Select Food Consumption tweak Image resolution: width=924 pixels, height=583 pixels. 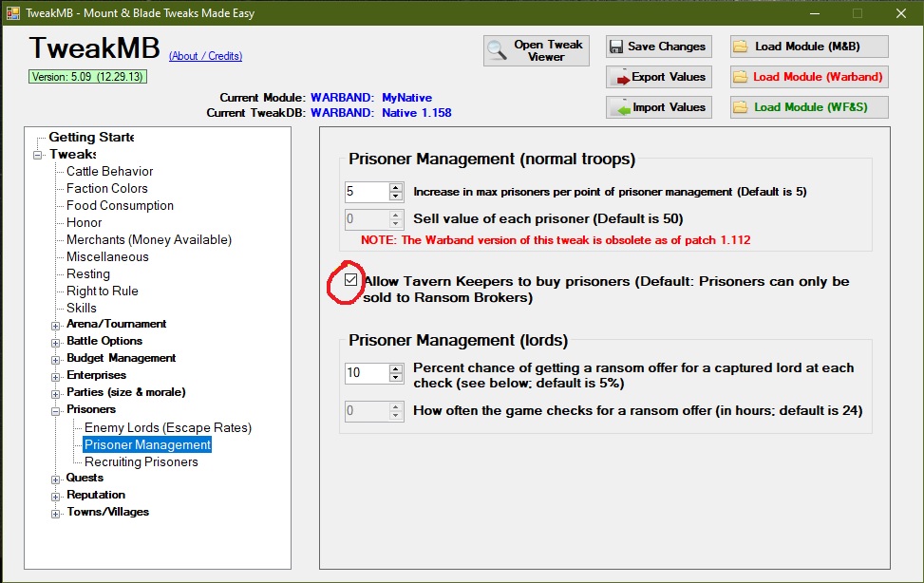[121, 205]
